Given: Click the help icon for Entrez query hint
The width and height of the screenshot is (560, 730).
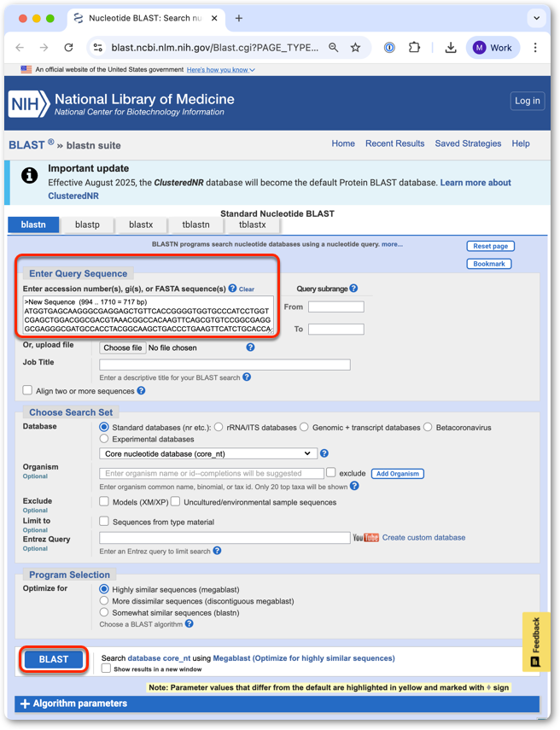Looking at the screenshot, I should point(217,551).
